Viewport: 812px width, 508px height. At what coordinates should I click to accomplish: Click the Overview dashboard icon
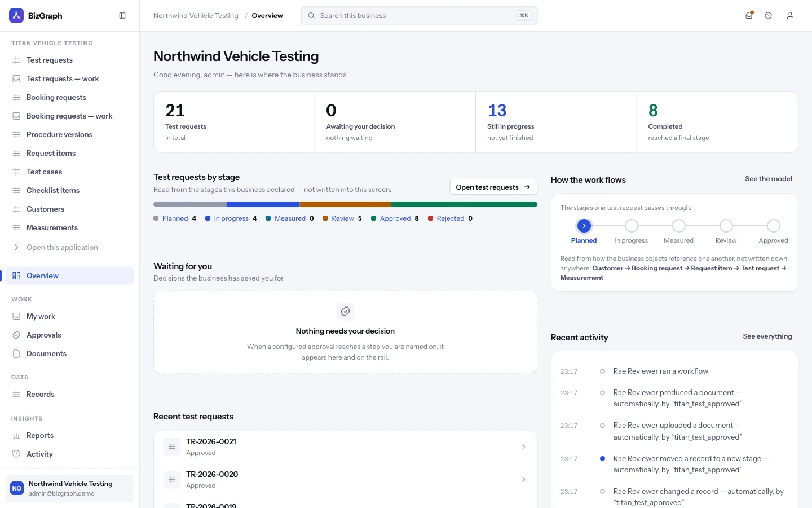pyautogui.click(x=16, y=276)
